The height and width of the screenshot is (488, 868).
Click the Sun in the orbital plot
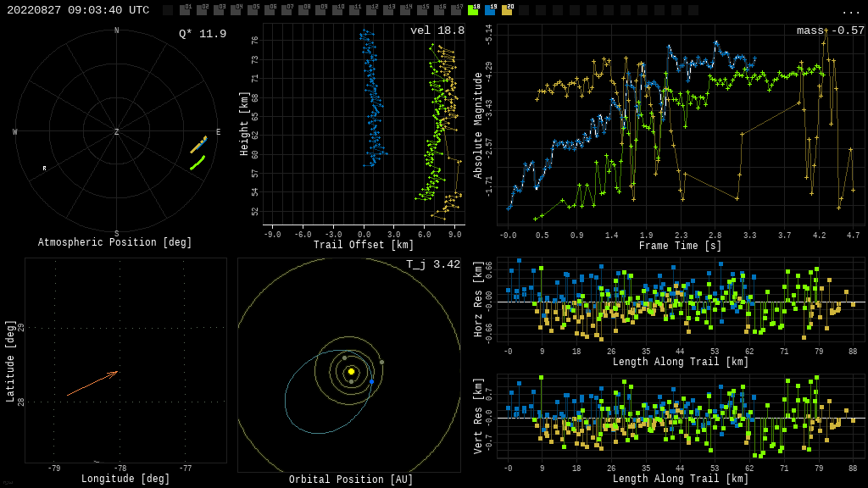click(351, 371)
